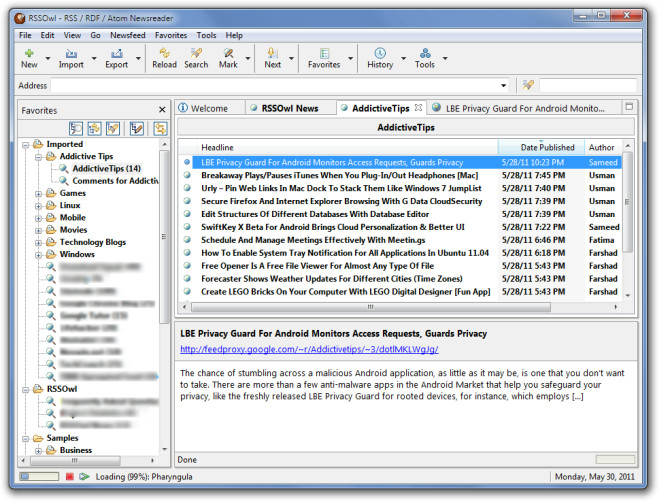
Task: Select headline 'How To Enable System Tray Notification'
Action: (345, 252)
